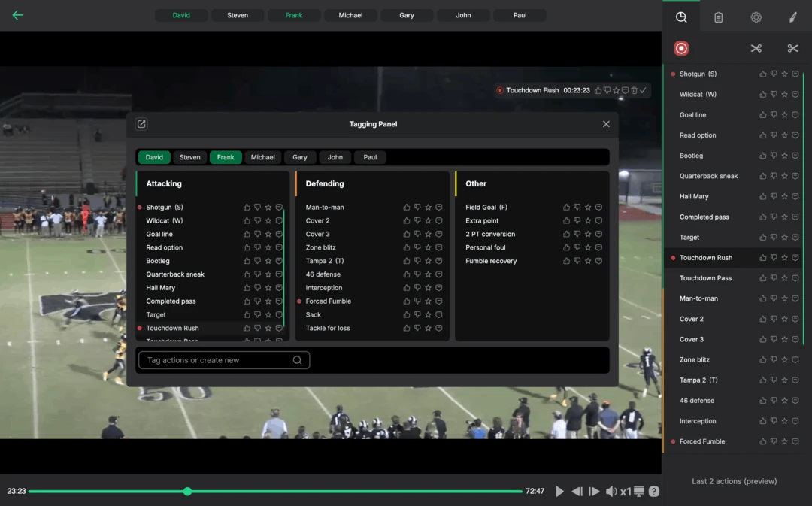
Task: Open the help question mark icon
Action: coord(654,491)
